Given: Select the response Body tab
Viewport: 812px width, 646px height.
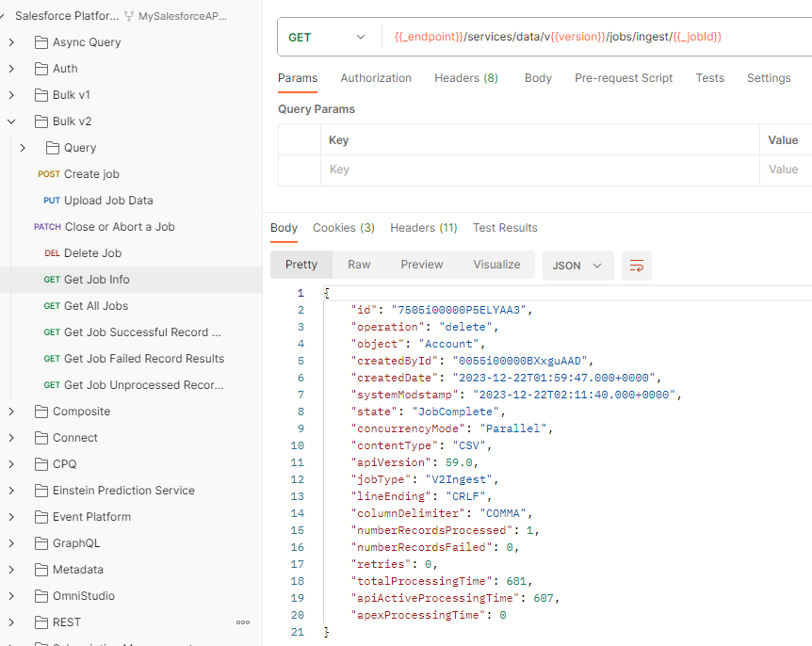Looking at the screenshot, I should (284, 228).
